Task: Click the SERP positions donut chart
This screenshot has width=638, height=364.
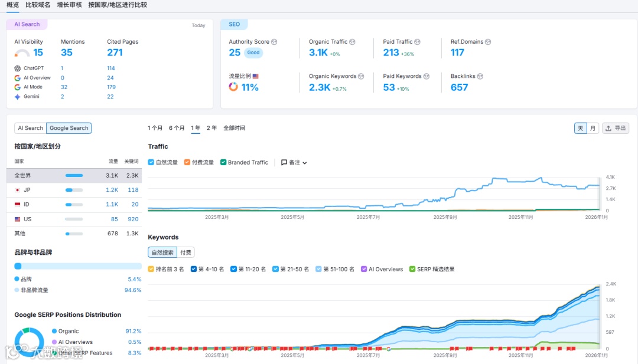Action: (30, 342)
